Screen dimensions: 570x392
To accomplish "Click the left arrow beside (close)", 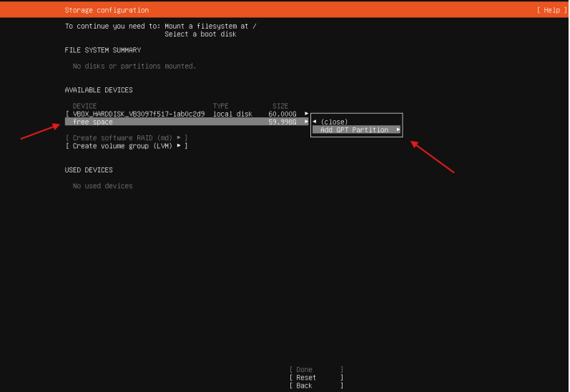I will 315,122.
